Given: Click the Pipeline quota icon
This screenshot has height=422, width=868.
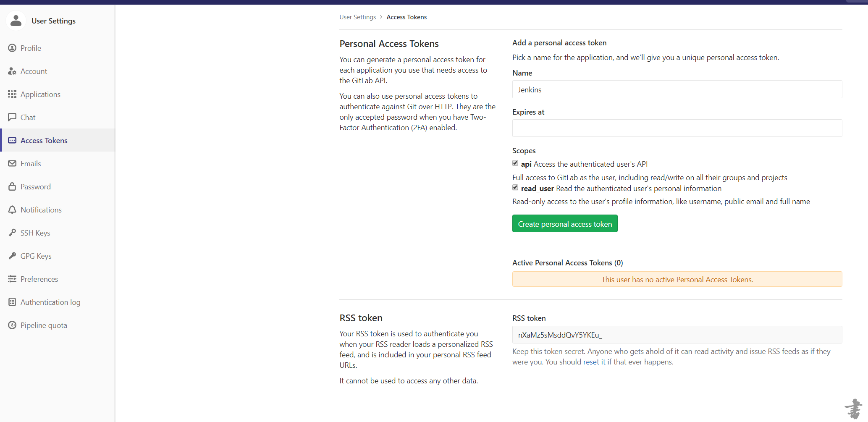Looking at the screenshot, I should click(12, 325).
